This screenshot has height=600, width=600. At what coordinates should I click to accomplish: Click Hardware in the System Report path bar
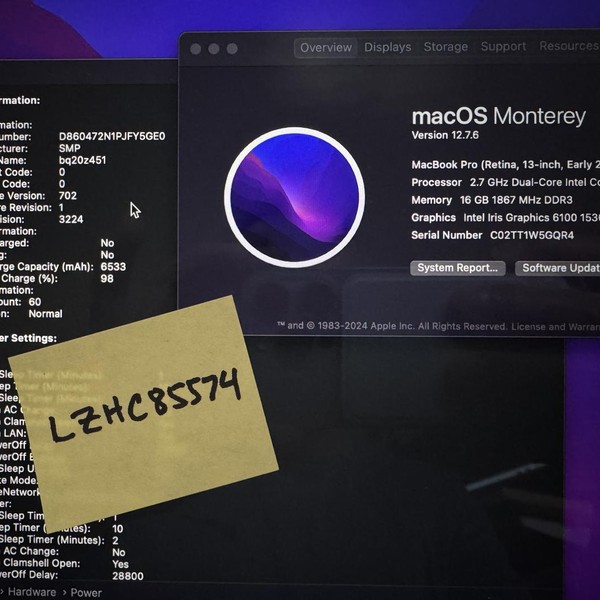pyautogui.click(x=32, y=592)
